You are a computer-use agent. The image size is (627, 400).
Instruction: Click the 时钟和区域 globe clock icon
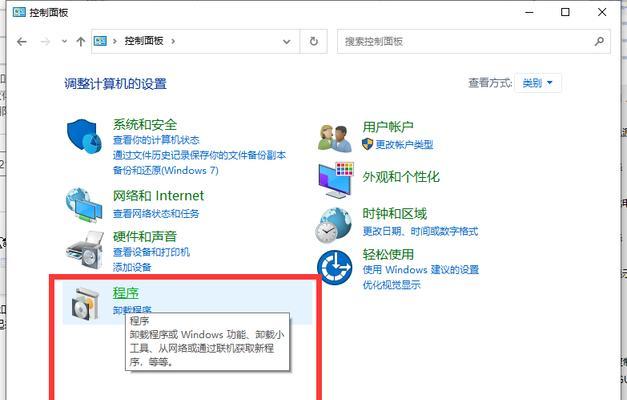click(333, 225)
